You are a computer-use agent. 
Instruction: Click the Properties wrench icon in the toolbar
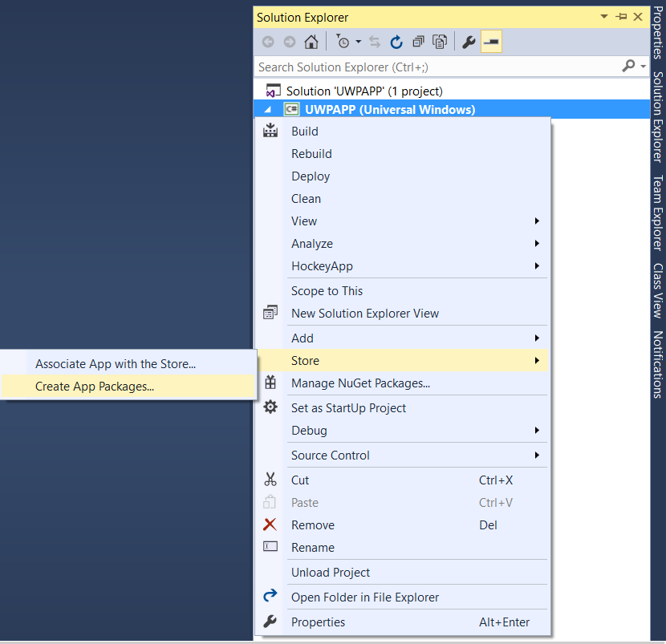[468, 42]
